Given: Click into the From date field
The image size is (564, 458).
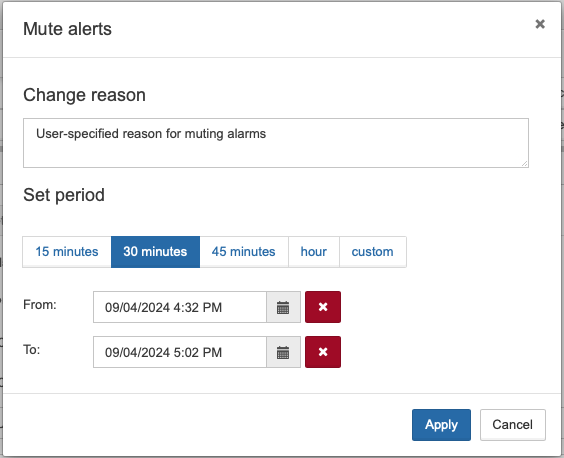Looking at the screenshot, I should (x=180, y=307).
